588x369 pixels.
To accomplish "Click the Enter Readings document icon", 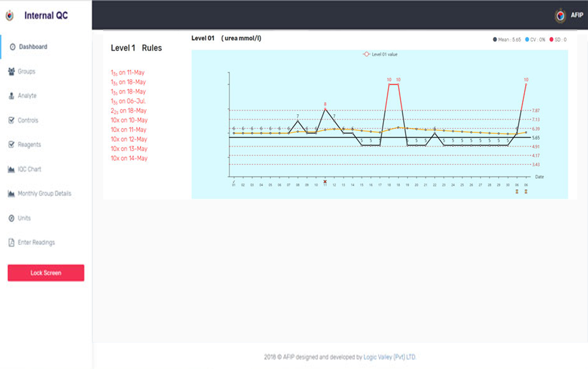I will click(x=11, y=243).
